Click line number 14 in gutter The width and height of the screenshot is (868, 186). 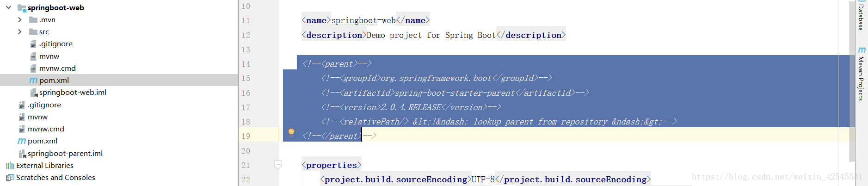246,64
